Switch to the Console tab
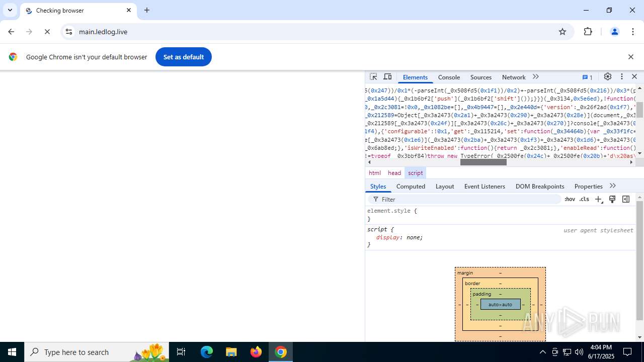The image size is (644, 362). 449,77
